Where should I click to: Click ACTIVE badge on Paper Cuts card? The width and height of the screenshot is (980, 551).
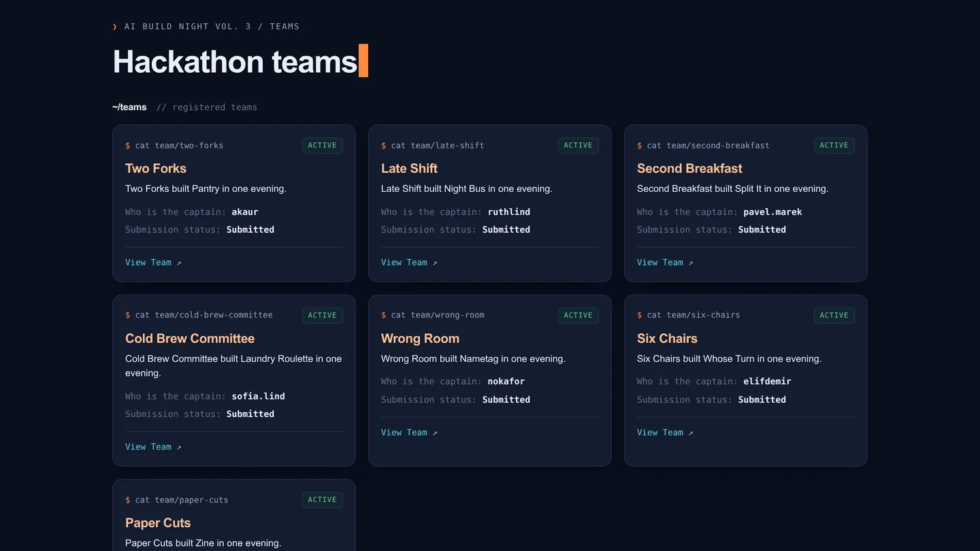(x=323, y=500)
